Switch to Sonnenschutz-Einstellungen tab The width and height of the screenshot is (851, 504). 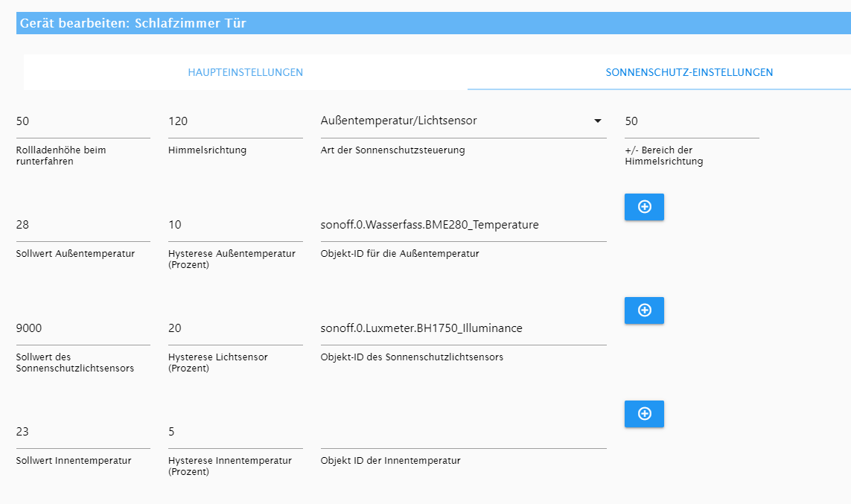click(689, 72)
